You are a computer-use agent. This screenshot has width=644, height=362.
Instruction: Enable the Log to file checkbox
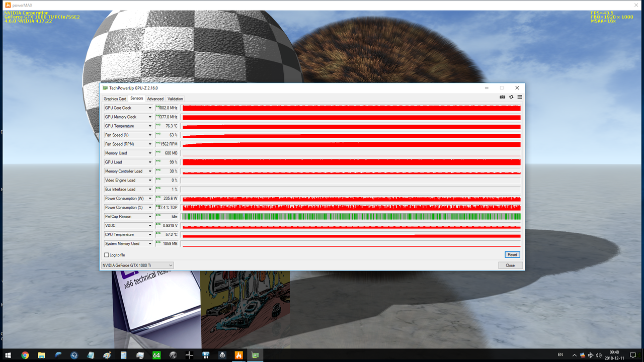point(107,255)
